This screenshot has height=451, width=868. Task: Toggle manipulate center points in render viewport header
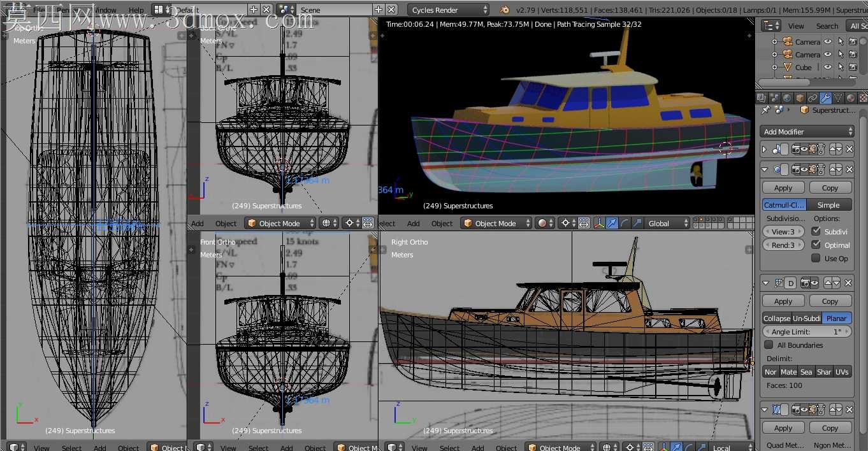(584, 223)
